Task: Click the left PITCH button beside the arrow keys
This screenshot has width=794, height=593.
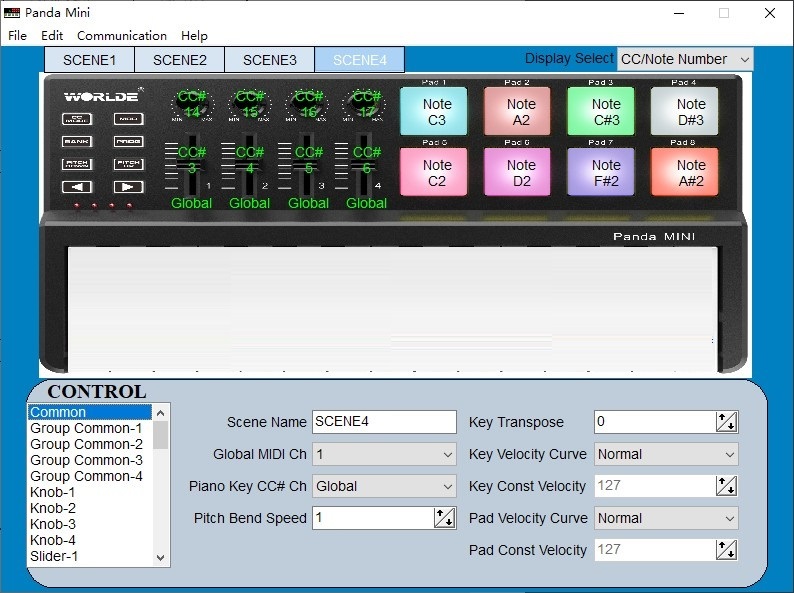Action: tap(77, 164)
